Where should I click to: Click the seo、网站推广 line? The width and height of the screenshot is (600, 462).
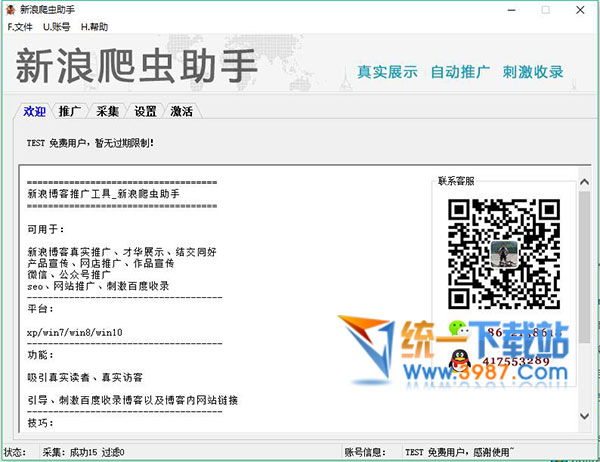(x=98, y=286)
